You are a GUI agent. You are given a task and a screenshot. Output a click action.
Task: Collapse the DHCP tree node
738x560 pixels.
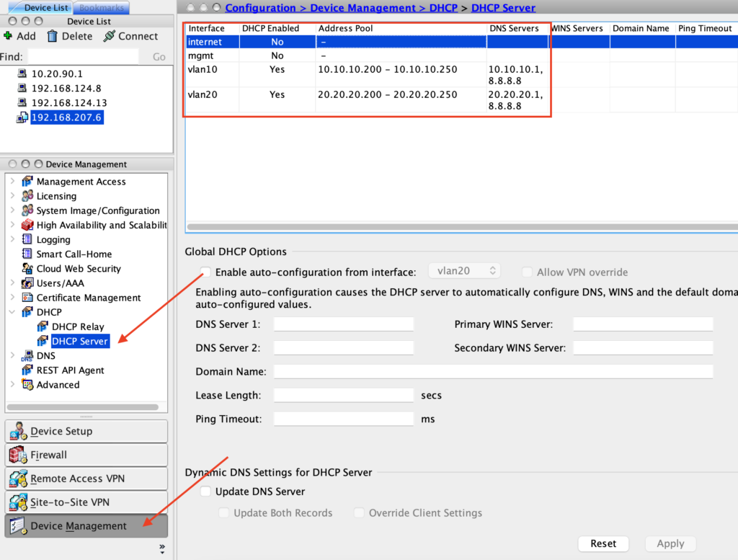point(13,312)
